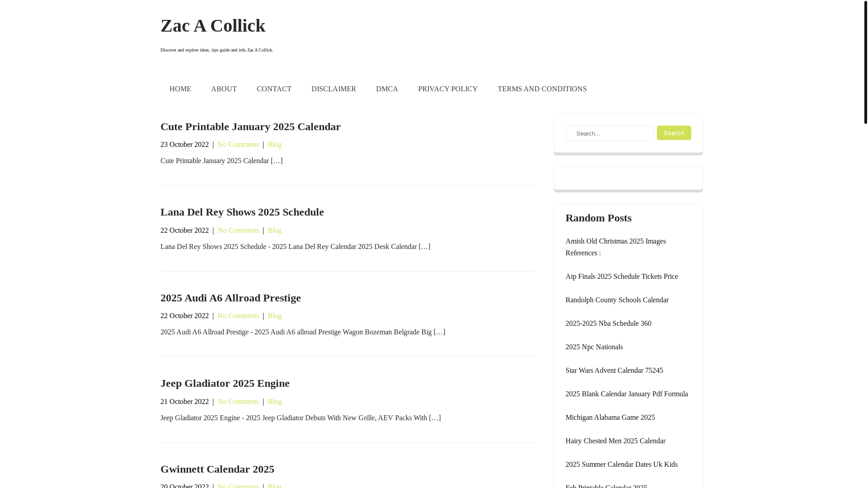868x488 pixels.
Task: Open Amish Old Christmas 2025 Images random post
Action: pyautogui.click(x=616, y=247)
